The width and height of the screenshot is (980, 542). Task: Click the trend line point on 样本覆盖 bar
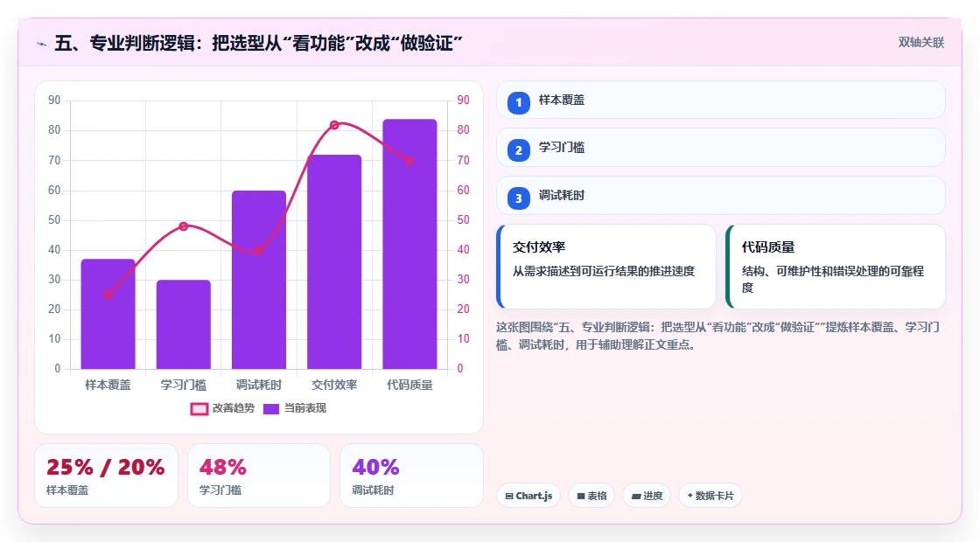tap(108, 295)
